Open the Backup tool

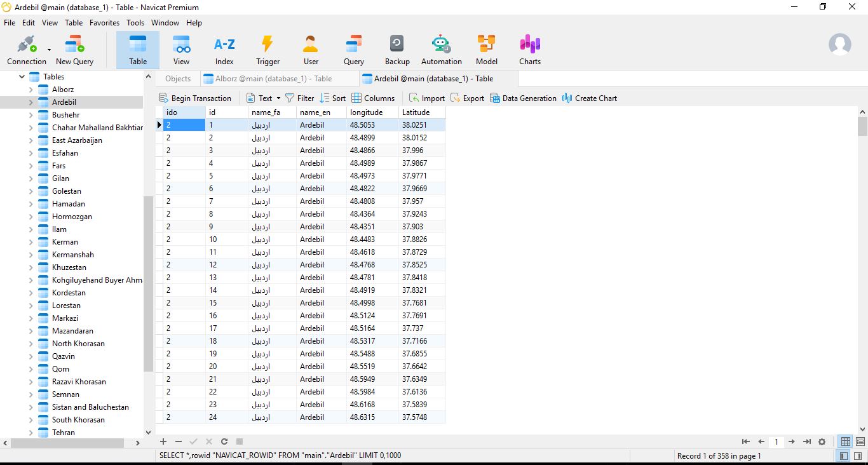pos(397,50)
